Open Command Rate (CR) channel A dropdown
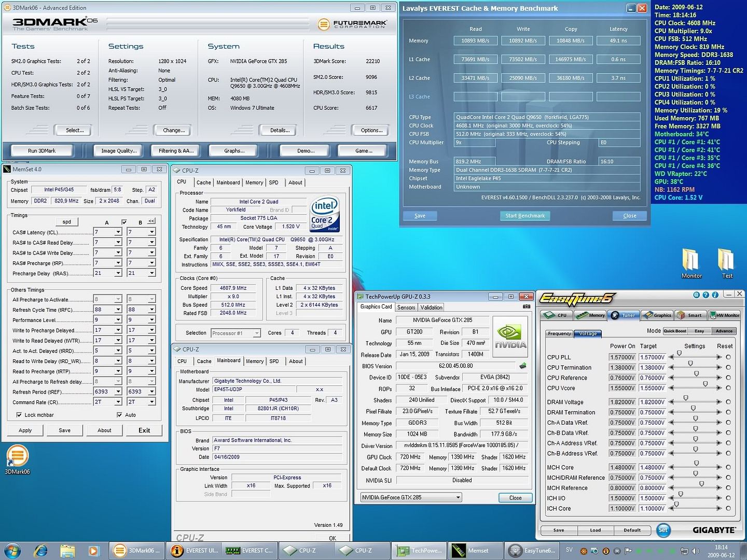This screenshot has width=747, height=560. [x=118, y=402]
